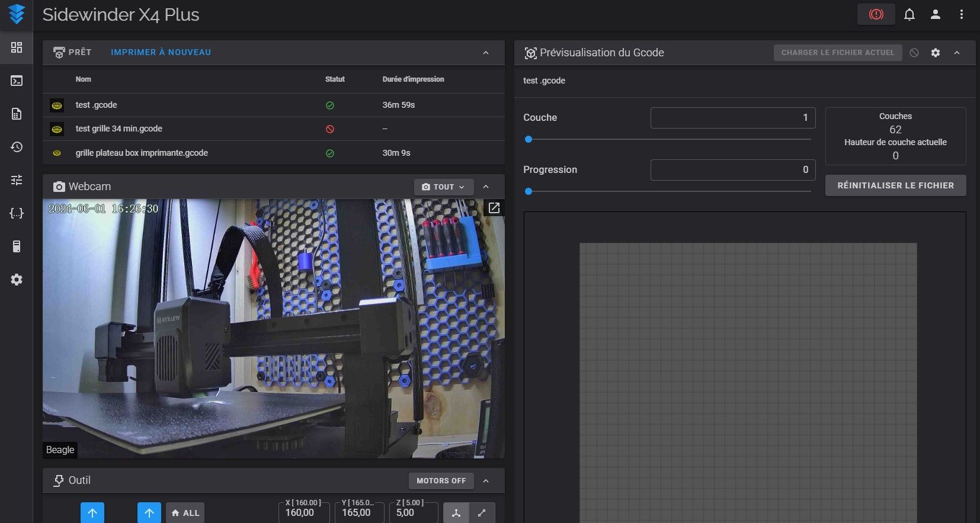Click RÉINITIALISER LE FICHIER button
980x523 pixels.
pos(895,185)
